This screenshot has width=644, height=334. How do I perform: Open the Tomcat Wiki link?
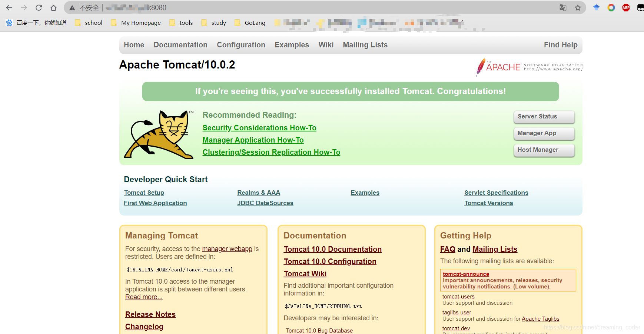pyautogui.click(x=305, y=274)
